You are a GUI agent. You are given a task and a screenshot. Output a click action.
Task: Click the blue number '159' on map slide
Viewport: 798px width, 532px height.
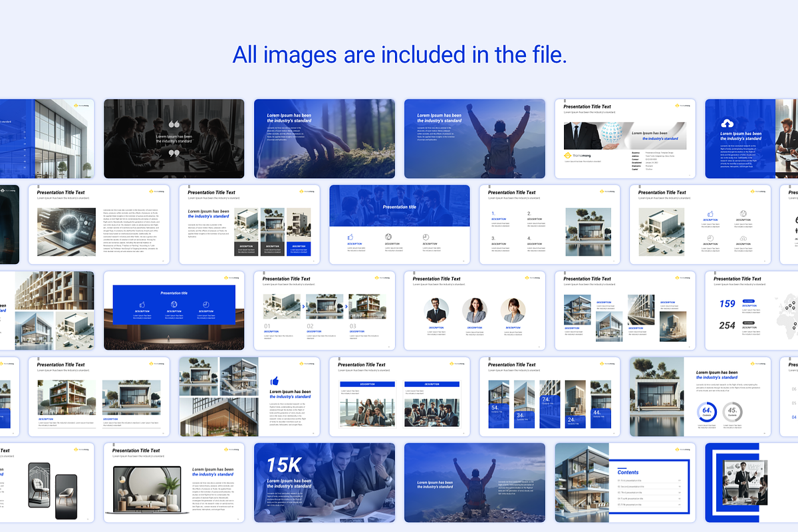[x=728, y=304]
